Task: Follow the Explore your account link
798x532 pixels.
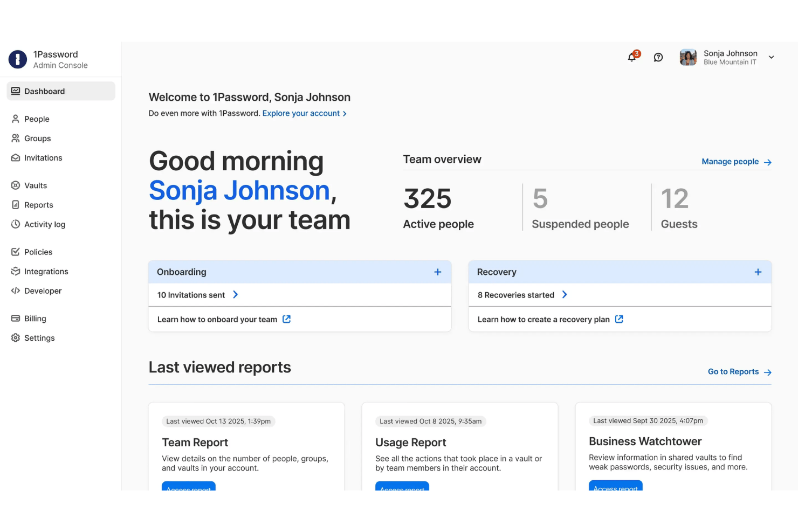Action: click(x=304, y=113)
